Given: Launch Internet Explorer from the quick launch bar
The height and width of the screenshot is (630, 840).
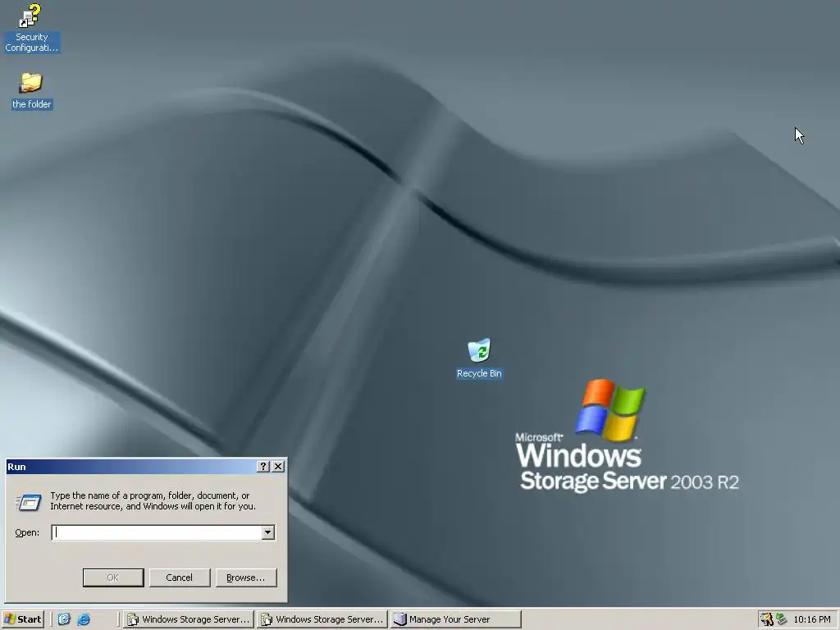Looking at the screenshot, I should 84,619.
